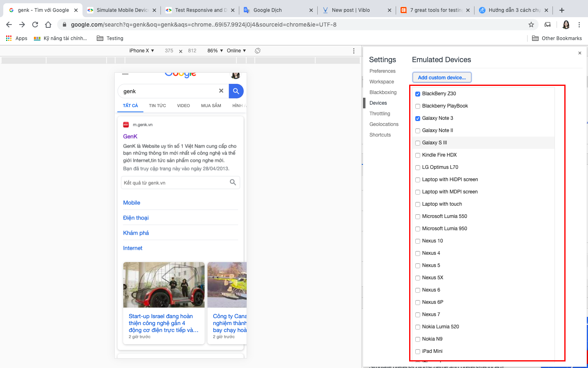Open device toolbar more options menu
This screenshot has height=368, width=588.
tap(354, 51)
